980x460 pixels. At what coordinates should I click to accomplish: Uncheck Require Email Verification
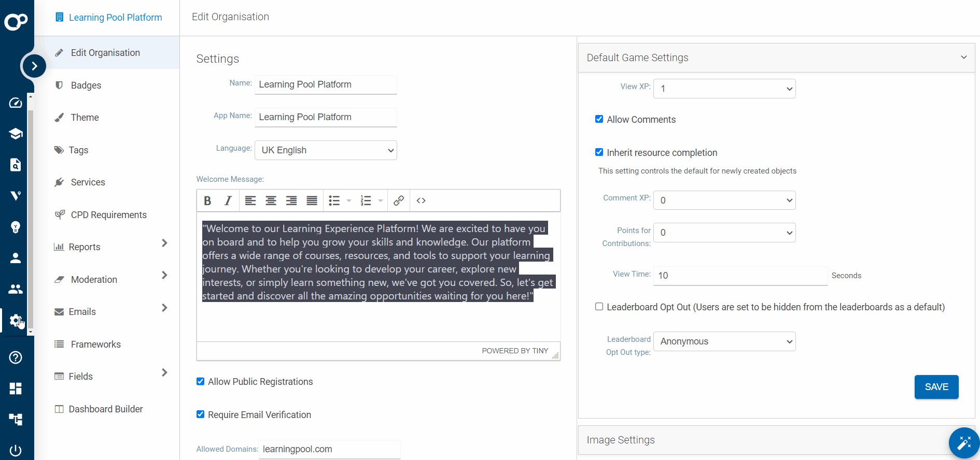coord(201,414)
